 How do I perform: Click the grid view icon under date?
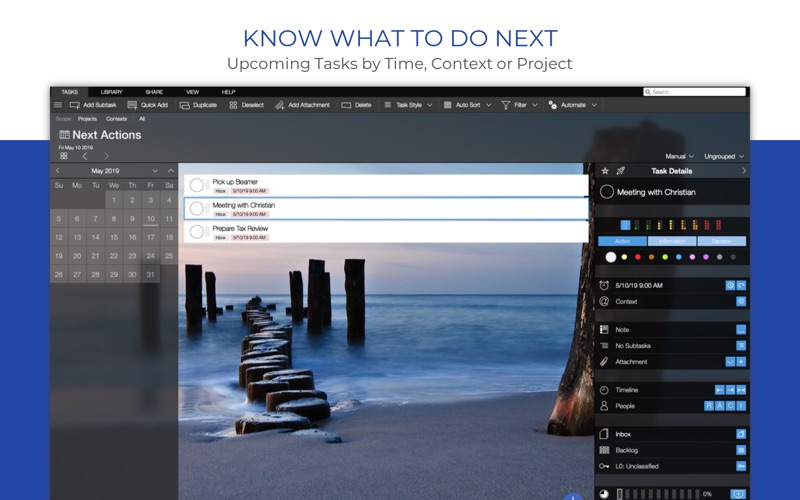pyautogui.click(x=64, y=156)
